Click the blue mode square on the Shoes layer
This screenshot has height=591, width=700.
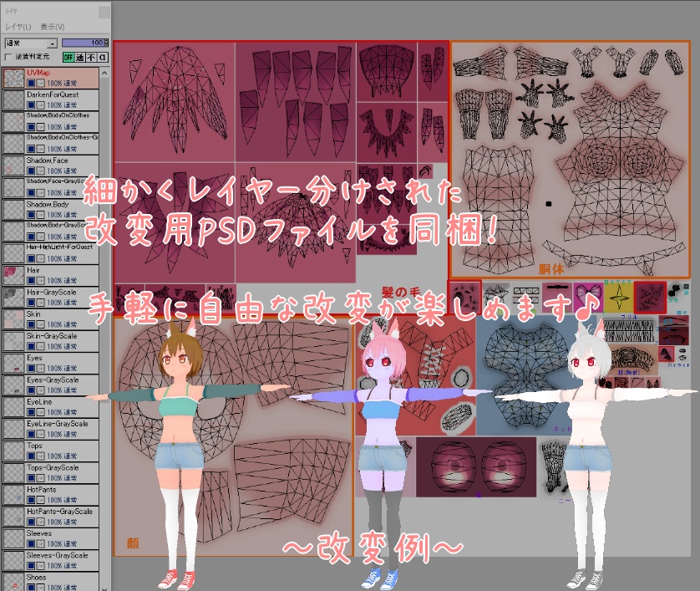pyautogui.click(x=30, y=588)
